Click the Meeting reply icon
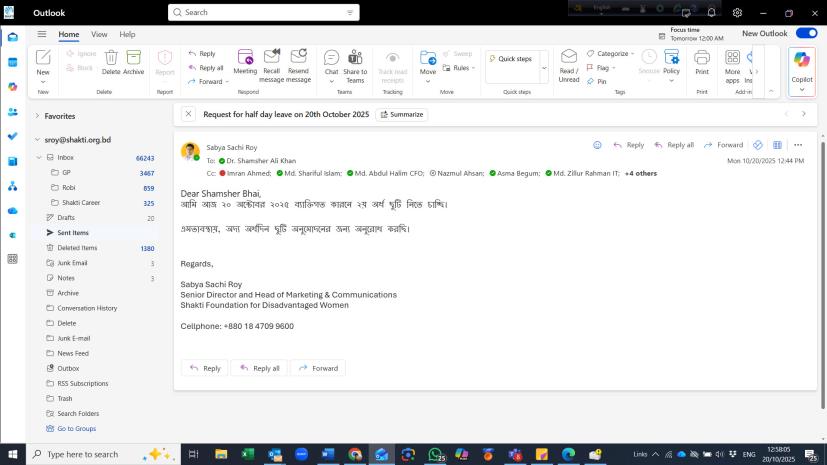Viewport: 827px width, 465px height. (245, 58)
